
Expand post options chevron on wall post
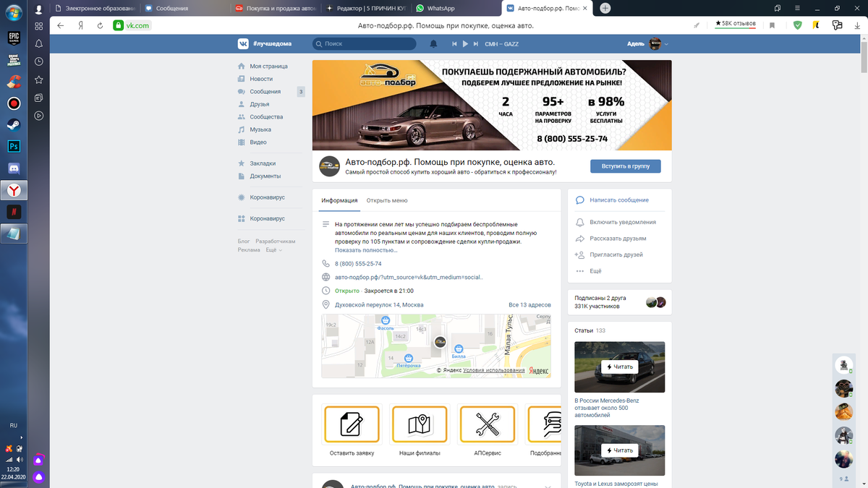[548, 487]
